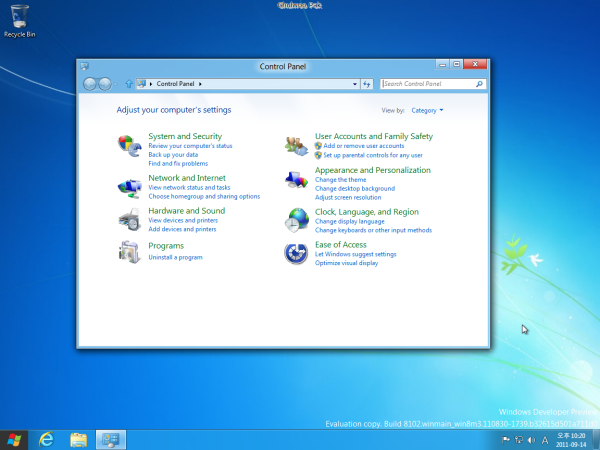Click Change the theme
The width and height of the screenshot is (600, 450).
341,180
